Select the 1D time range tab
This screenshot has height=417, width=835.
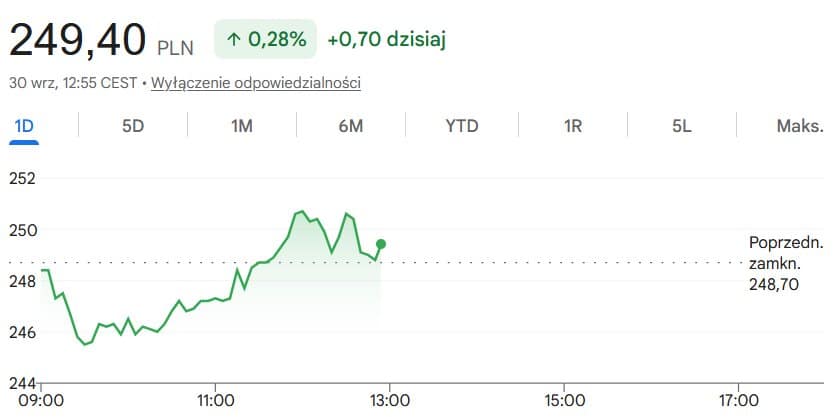click(x=24, y=127)
